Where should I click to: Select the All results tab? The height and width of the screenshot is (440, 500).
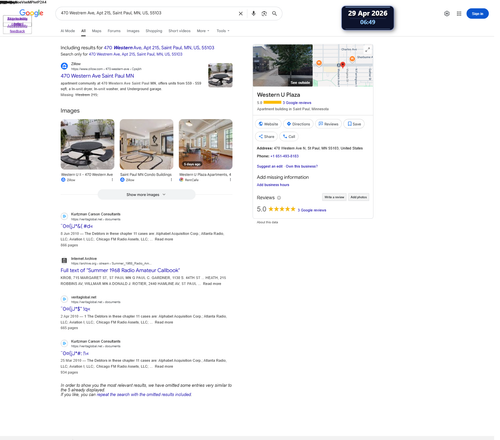tap(83, 31)
